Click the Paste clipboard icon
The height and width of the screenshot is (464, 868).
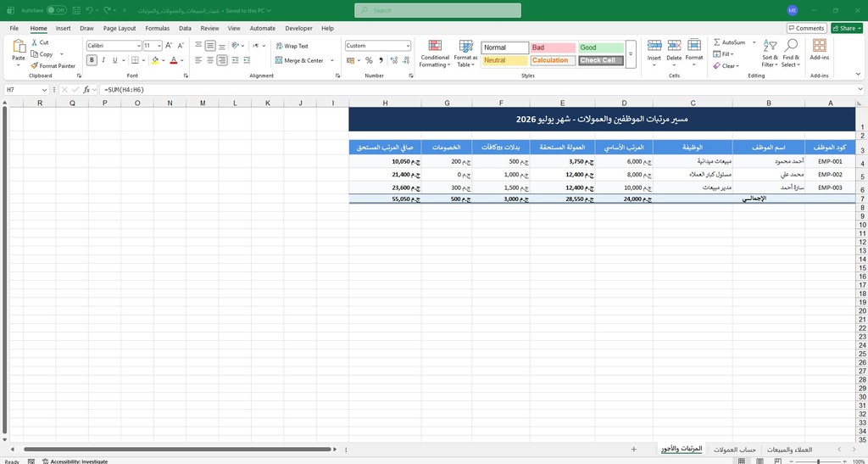coord(19,47)
